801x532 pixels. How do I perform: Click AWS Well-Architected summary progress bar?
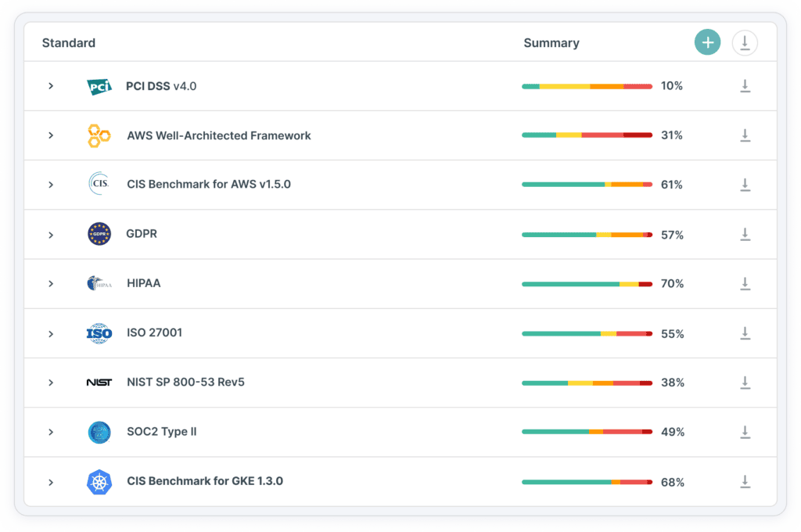click(x=587, y=135)
